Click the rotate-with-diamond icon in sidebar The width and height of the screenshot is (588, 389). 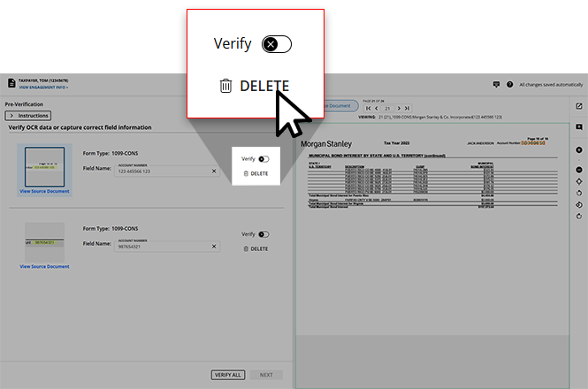pos(579,205)
